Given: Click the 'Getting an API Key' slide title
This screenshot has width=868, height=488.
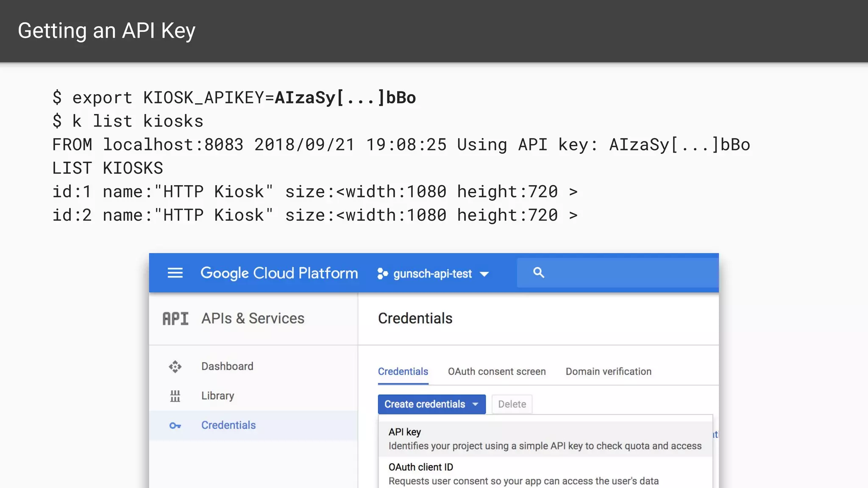Looking at the screenshot, I should 107,31.
